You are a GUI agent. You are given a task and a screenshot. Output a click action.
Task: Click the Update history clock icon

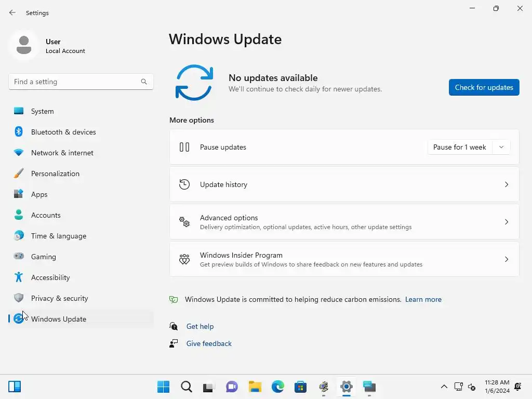184,184
